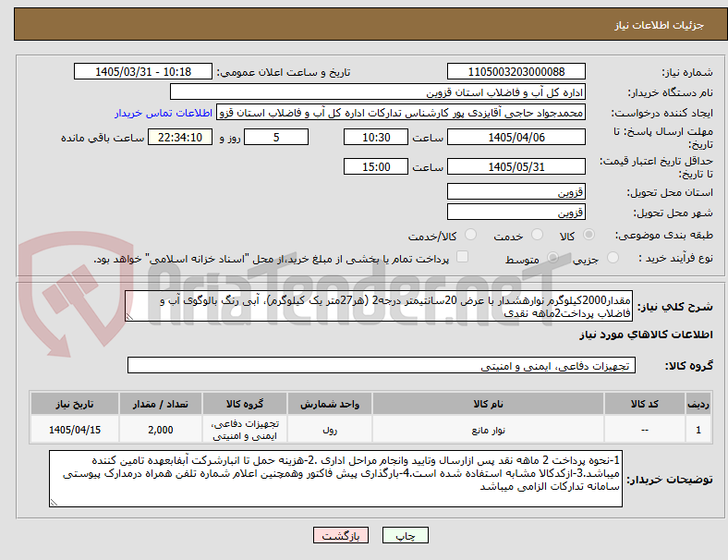The height and width of the screenshot is (560, 728).
Task: Click the price validity date 1405/05/31
Action: pyautogui.click(x=516, y=166)
